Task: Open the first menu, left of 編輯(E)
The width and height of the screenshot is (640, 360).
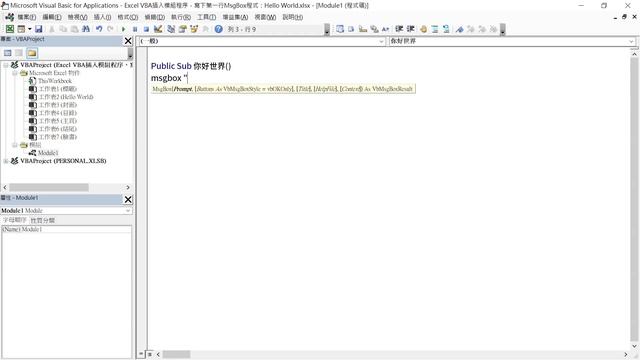Action: [x=26, y=17]
